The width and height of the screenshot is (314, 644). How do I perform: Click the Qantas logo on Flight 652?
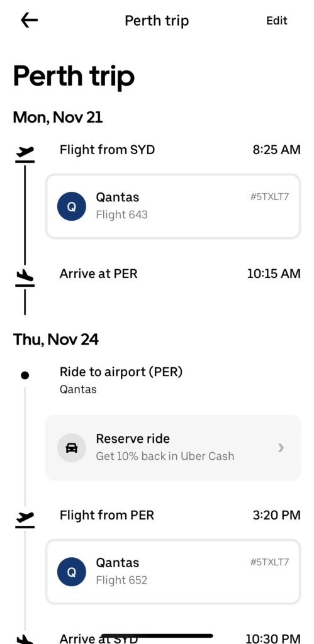tap(72, 572)
